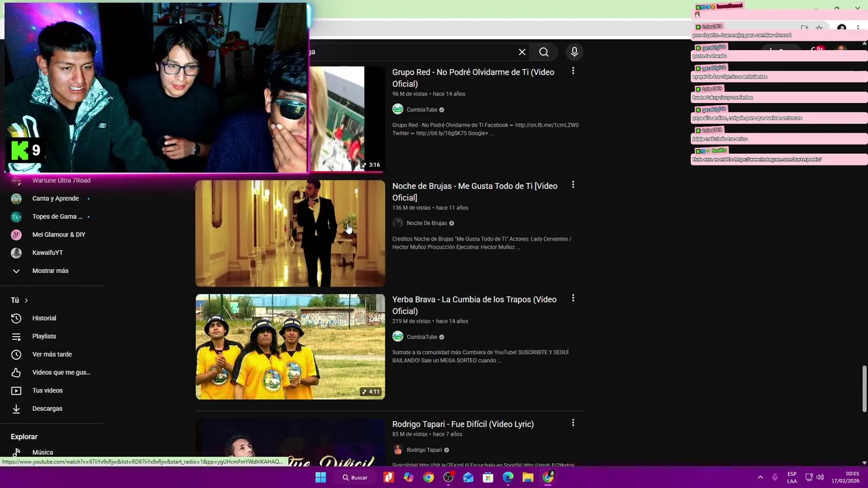Expand the Tú section chevron
The height and width of the screenshot is (488, 868).
(x=26, y=300)
